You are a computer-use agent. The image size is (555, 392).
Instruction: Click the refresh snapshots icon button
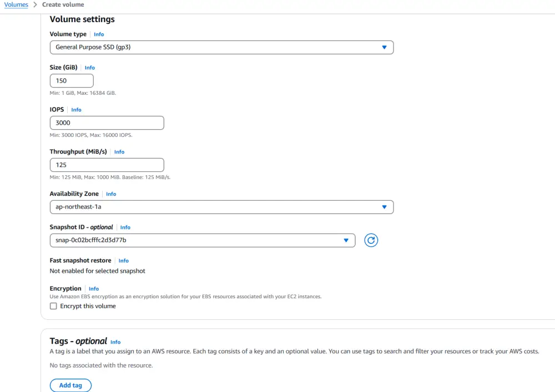pyautogui.click(x=371, y=240)
